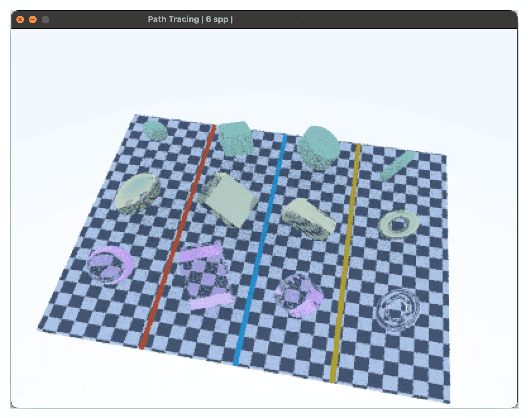
Task: Click the thin teal capsule rod
Action: tap(397, 165)
